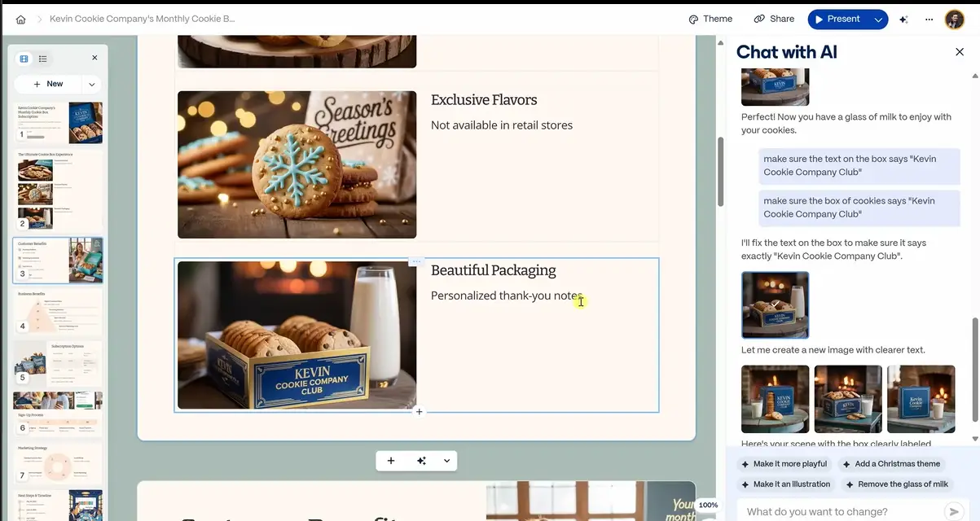The image size is (980, 521).
Task: Select slide 4 Business Benefits thumbnail
Action: (59, 311)
